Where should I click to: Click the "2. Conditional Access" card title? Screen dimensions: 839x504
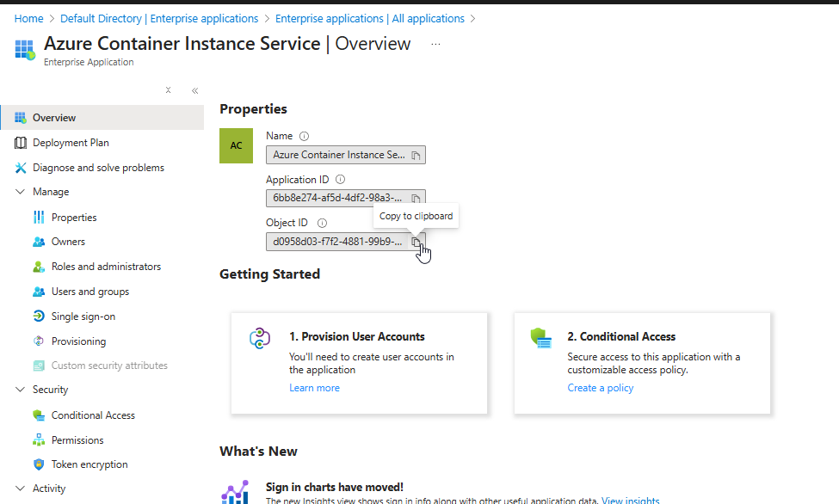coord(622,336)
